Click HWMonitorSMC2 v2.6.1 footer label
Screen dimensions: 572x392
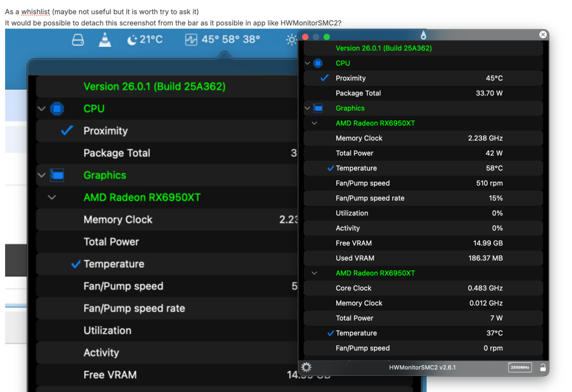[x=422, y=367]
